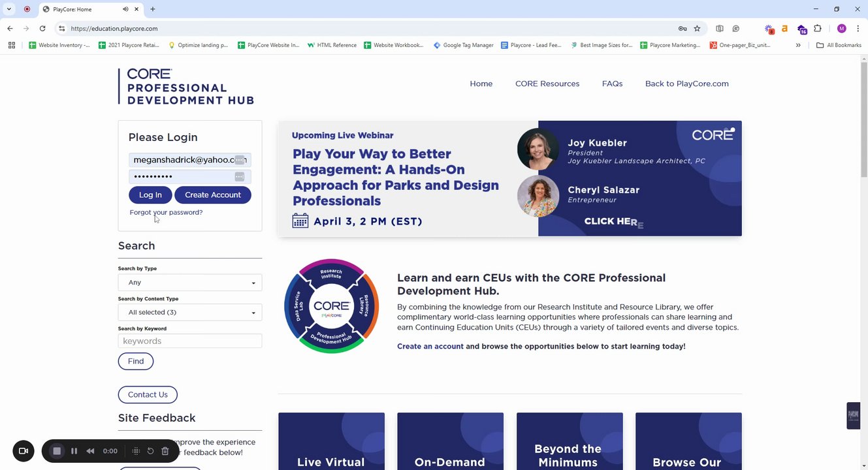Click CLICK HERE on the webinar banner
This screenshot has height=470, width=868.
(x=614, y=221)
